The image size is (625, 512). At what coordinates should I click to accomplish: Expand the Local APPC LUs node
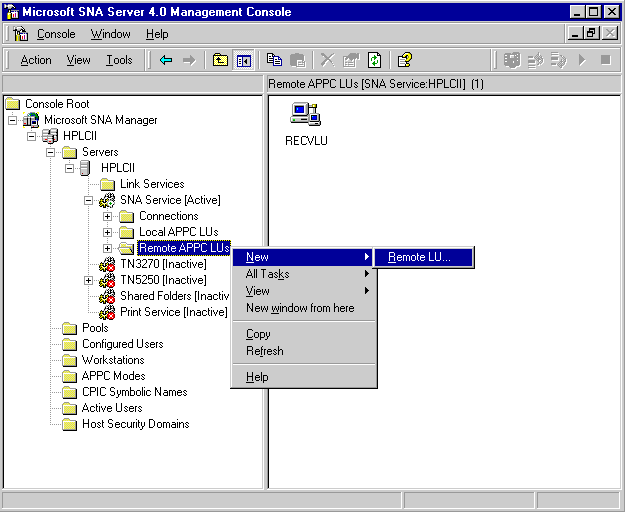(108, 232)
